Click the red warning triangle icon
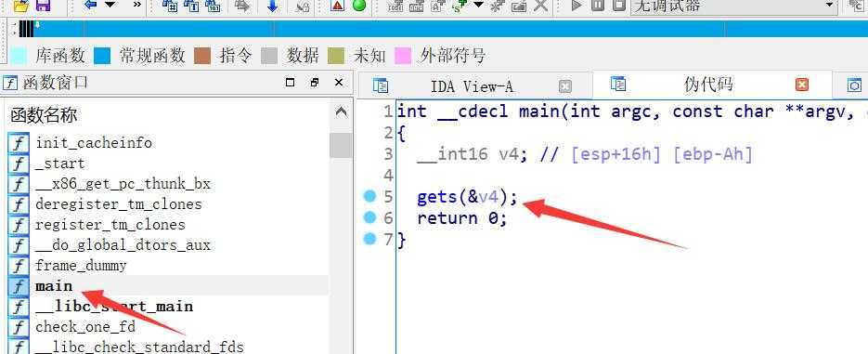The image size is (868, 354). pyautogui.click(x=337, y=6)
